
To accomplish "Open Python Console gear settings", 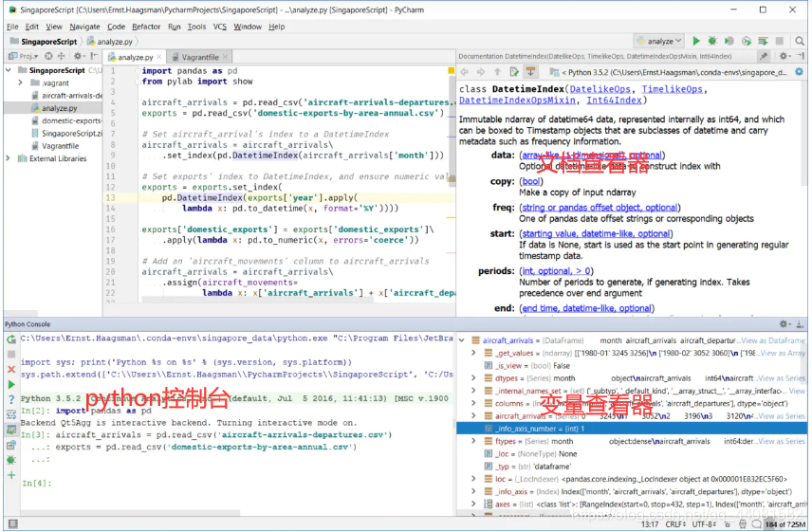I will click(x=784, y=324).
